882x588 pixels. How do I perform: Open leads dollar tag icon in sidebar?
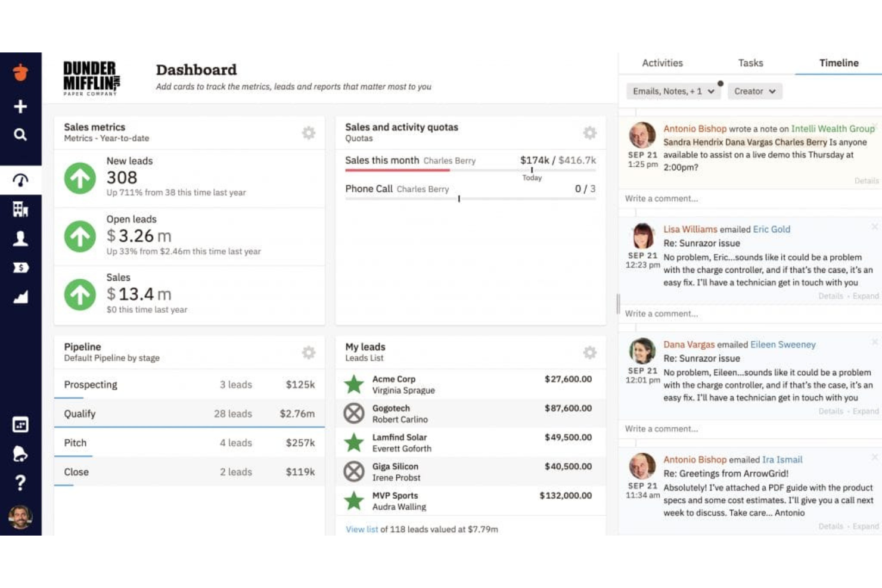20,267
